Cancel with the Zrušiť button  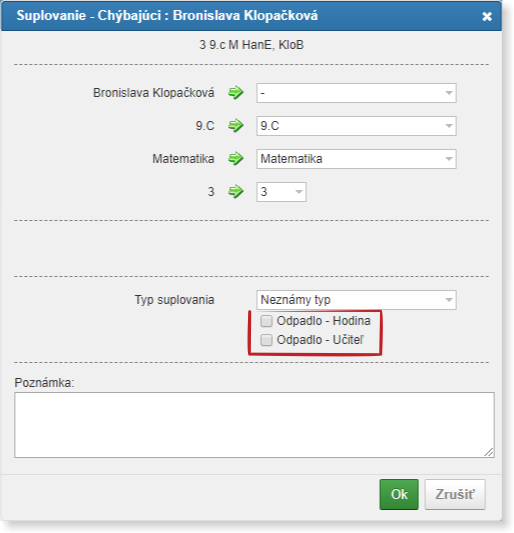[455, 494]
